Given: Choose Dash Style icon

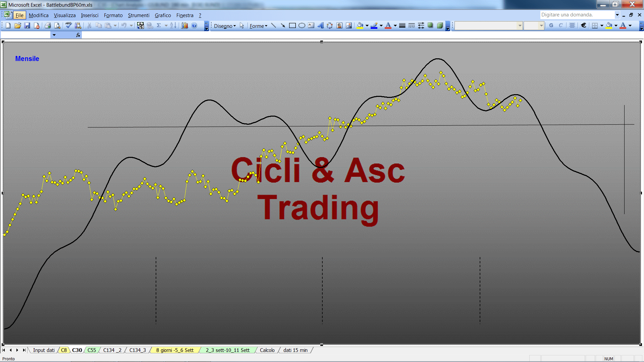Looking at the screenshot, I should coord(412,25).
